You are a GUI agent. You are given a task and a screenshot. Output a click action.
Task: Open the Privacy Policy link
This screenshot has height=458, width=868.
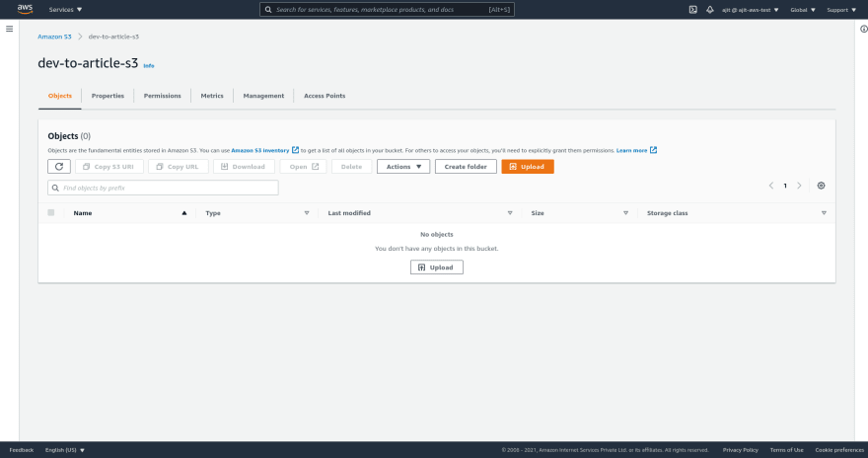pyautogui.click(x=740, y=450)
